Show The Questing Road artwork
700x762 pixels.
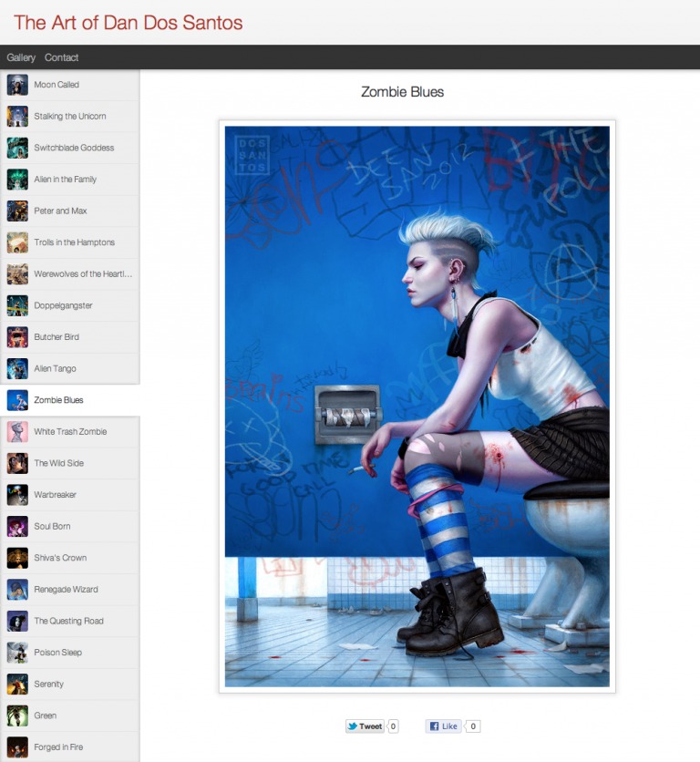pos(68,621)
